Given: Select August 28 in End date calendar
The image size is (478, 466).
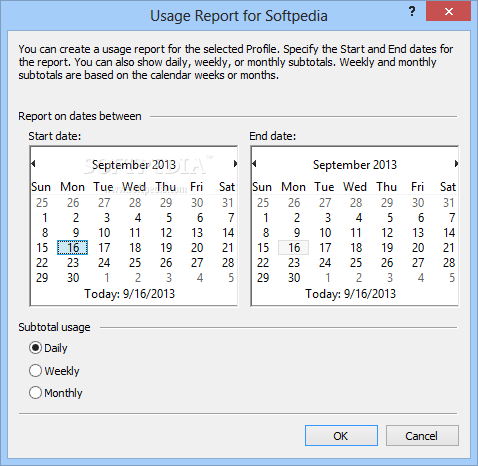Looking at the screenshot, I should point(356,203).
